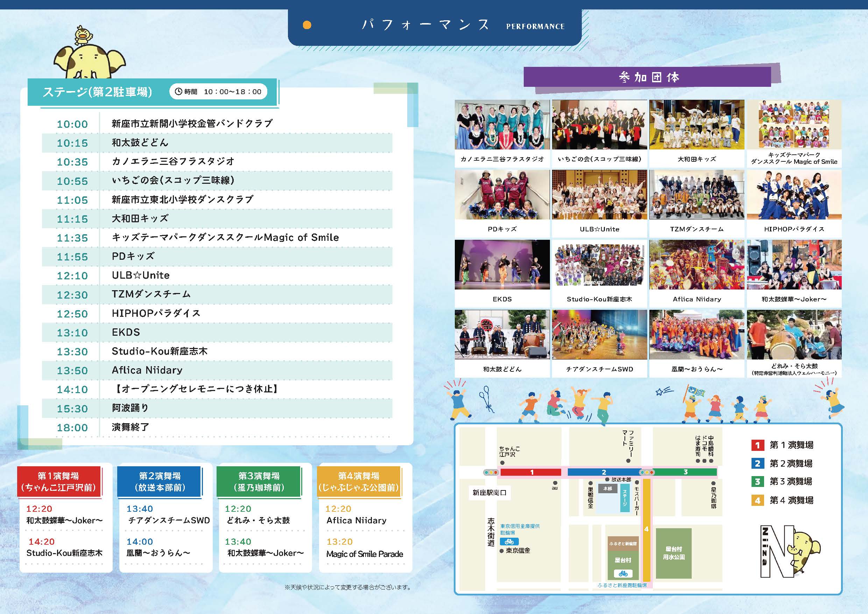Image resolution: width=868 pixels, height=614 pixels.
Task: Click the cyan ステージ block on the map
Action: 624,498
